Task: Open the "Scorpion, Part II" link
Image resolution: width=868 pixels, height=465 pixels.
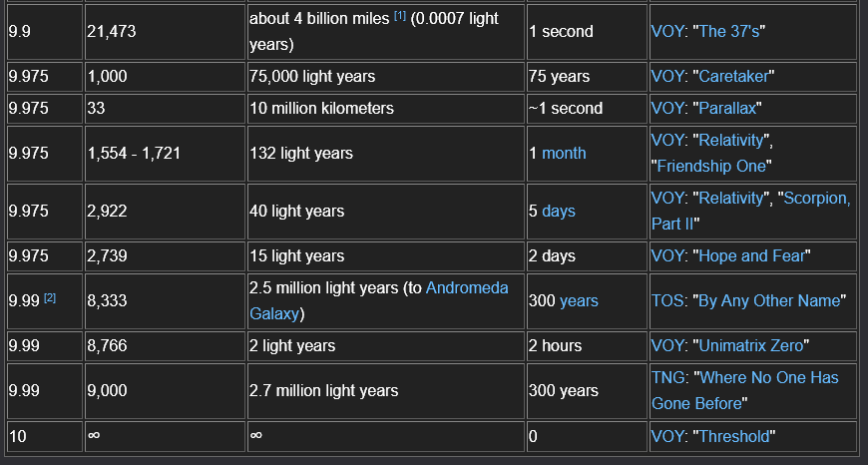Action: click(x=751, y=211)
